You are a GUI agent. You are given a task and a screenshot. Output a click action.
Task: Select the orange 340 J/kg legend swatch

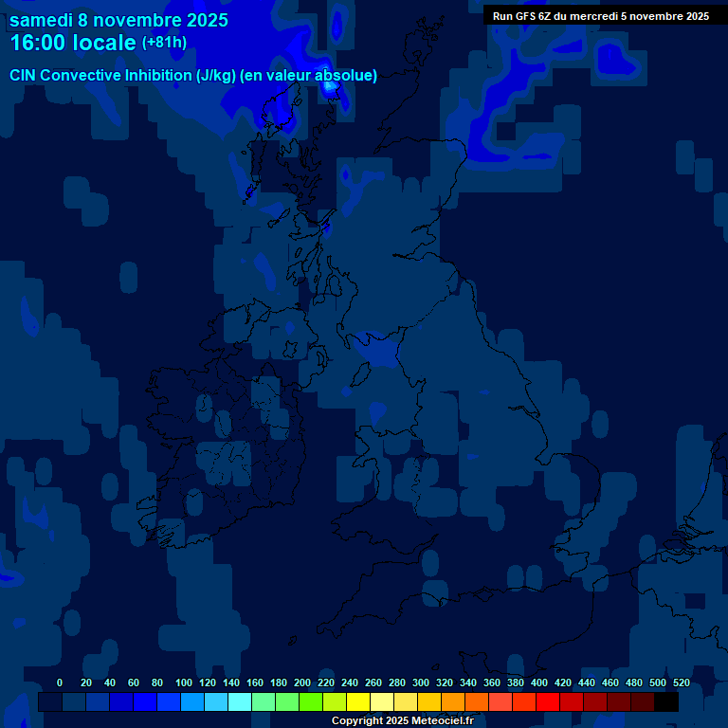click(x=476, y=702)
